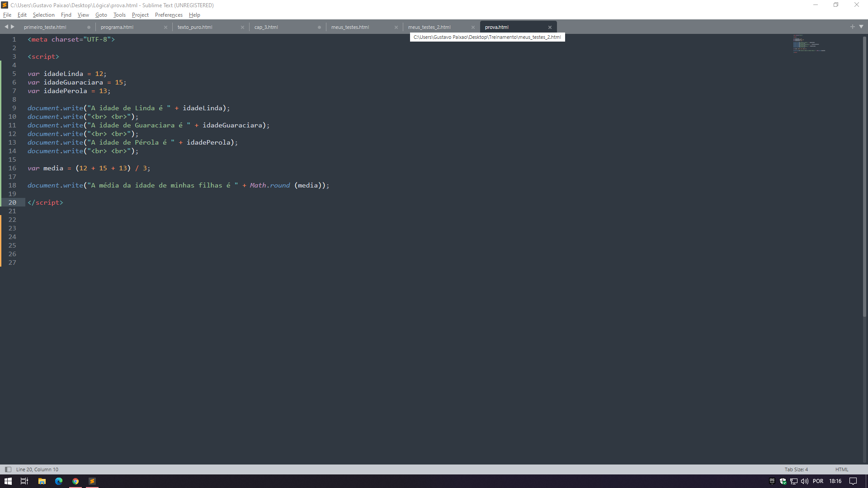Open the Preferences menu

169,15
